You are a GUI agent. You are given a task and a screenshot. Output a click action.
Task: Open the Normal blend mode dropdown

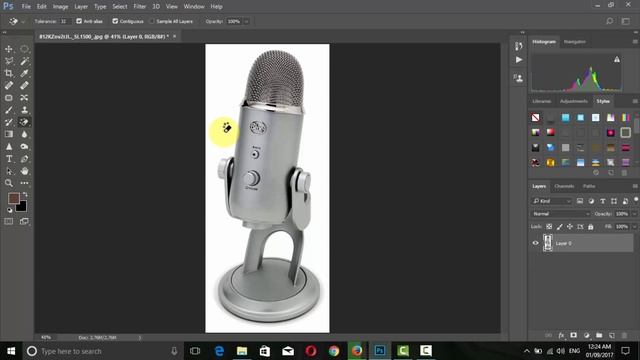(561, 214)
